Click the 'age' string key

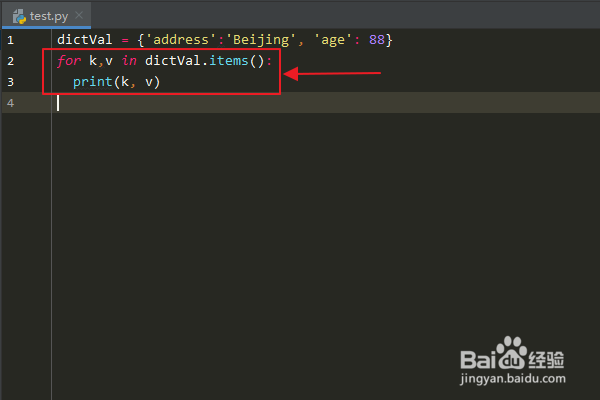(x=333, y=40)
